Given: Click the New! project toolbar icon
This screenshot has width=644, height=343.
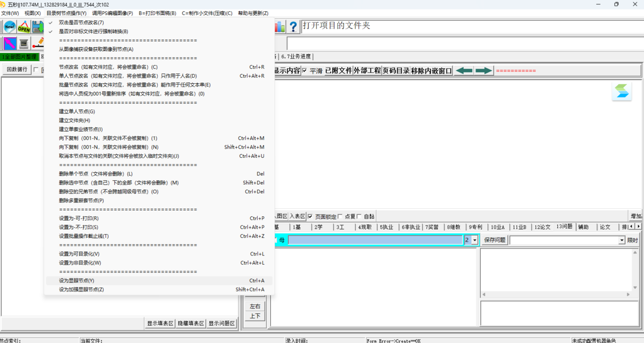Looking at the screenshot, I should pos(10,27).
